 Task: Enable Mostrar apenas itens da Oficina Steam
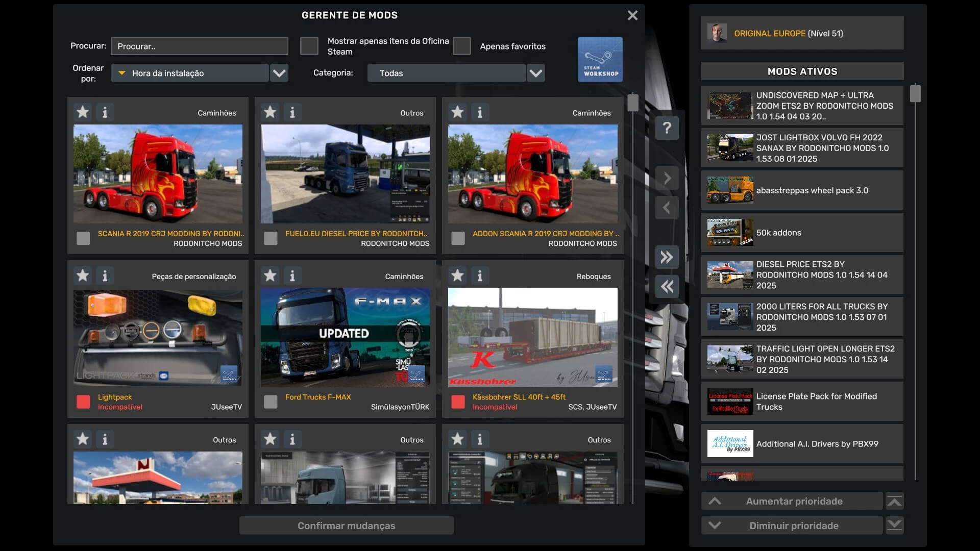(x=309, y=46)
